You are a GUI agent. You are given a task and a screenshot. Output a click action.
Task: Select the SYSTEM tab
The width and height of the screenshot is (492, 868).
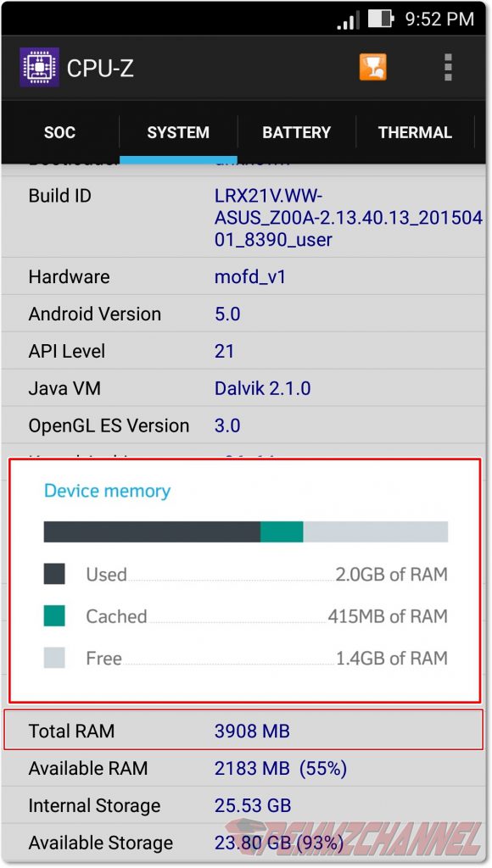click(177, 132)
